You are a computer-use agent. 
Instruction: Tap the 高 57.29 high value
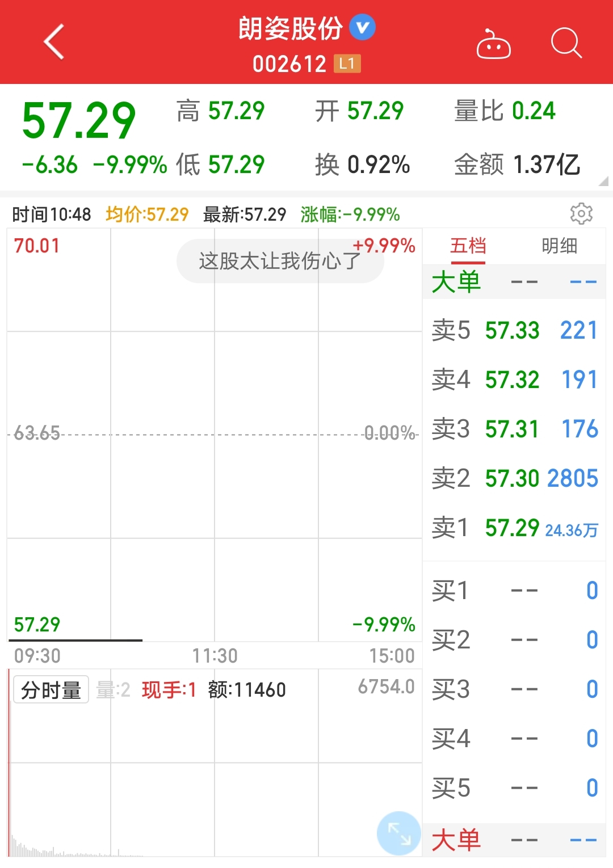[x=220, y=111]
